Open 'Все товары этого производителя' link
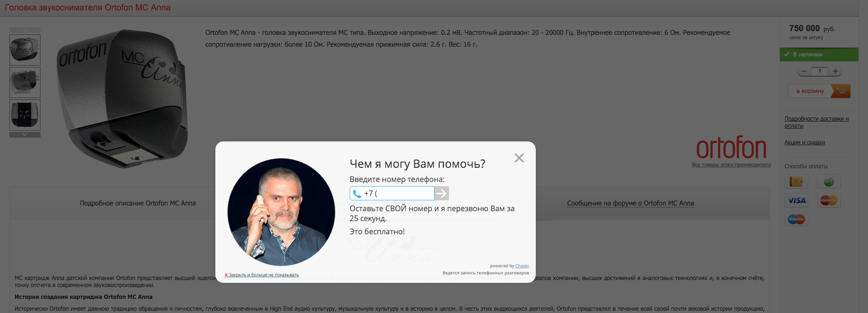 pos(731,165)
